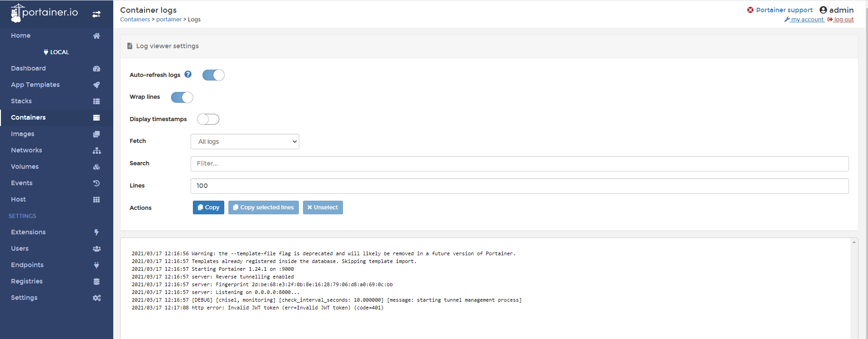Image resolution: width=868 pixels, height=339 pixels.
Task: Select the '[DEBUG] [chisel, monitoring]' log line
Action: point(327,300)
